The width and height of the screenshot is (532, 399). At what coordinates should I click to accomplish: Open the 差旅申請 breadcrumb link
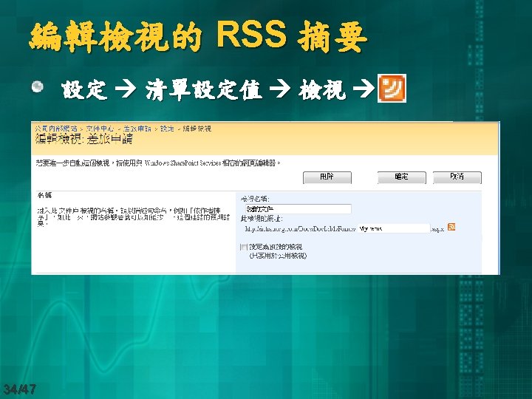[x=137, y=129]
